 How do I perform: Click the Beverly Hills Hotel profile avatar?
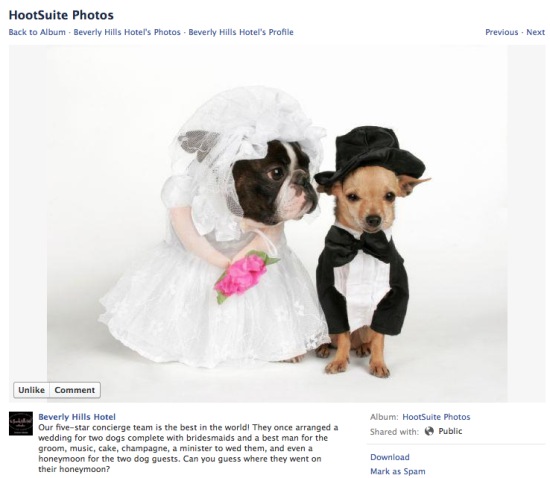pos(21,423)
